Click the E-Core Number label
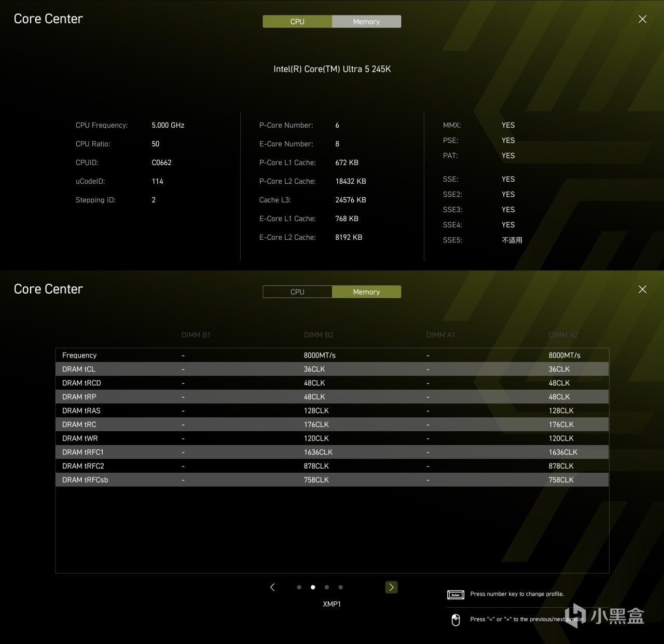This screenshot has width=664, height=644. point(286,144)
